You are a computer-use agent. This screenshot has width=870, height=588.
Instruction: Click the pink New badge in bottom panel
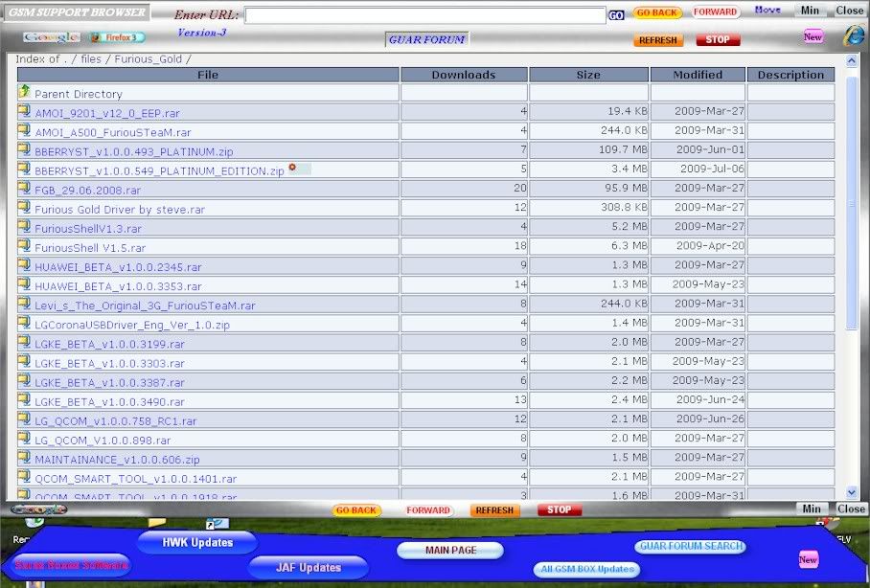coord(808,559)
